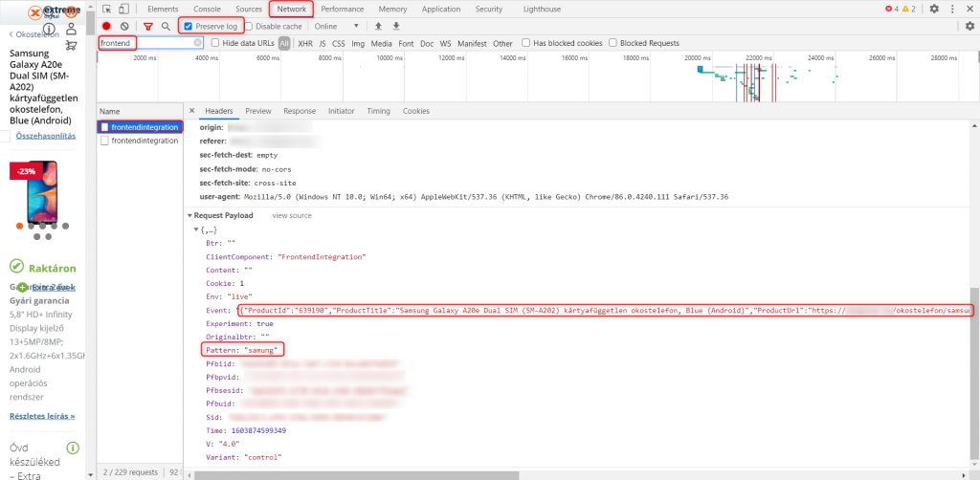
Task: Filter requests by WS
Action: point(445,44)
